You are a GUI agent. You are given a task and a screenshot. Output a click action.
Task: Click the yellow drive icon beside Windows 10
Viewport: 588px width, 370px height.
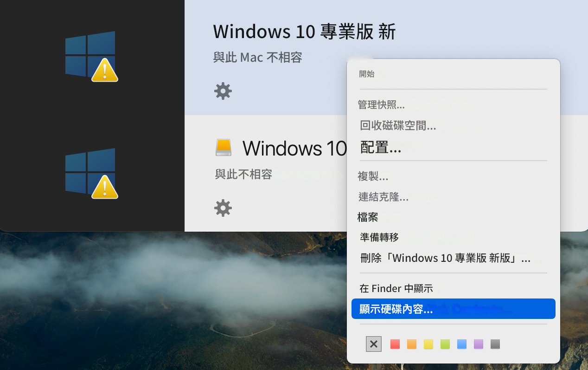point(224,148)
